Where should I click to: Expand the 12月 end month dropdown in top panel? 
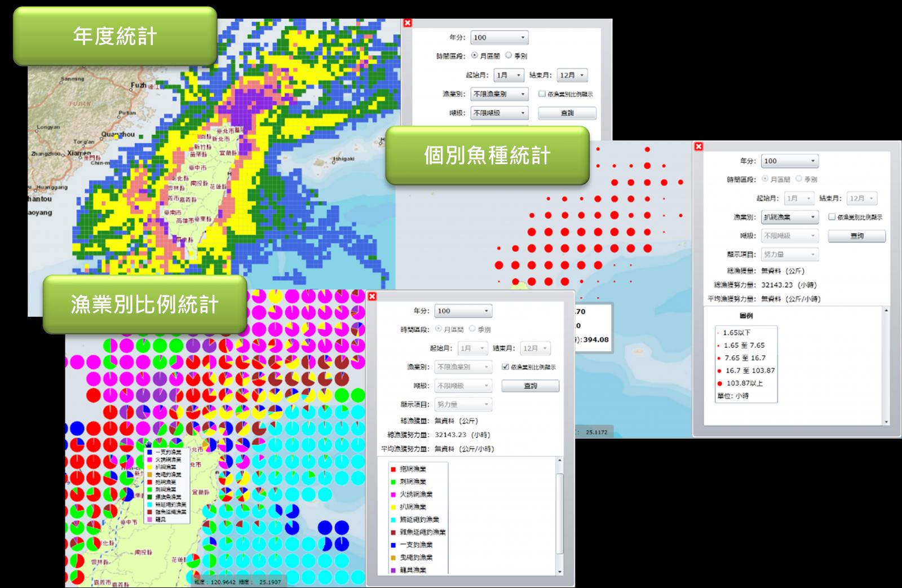(x=572, y=75)
